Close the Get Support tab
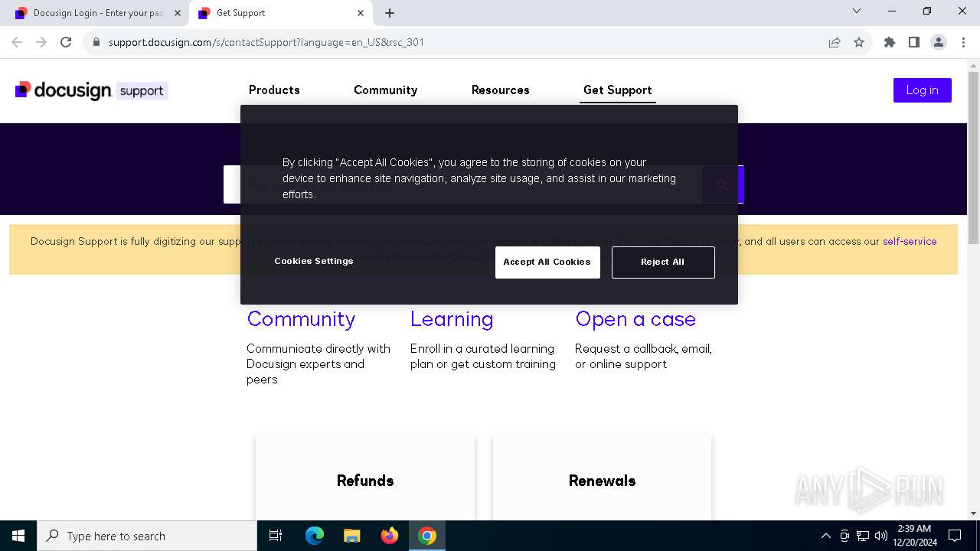980x551 pixels. 361,13
